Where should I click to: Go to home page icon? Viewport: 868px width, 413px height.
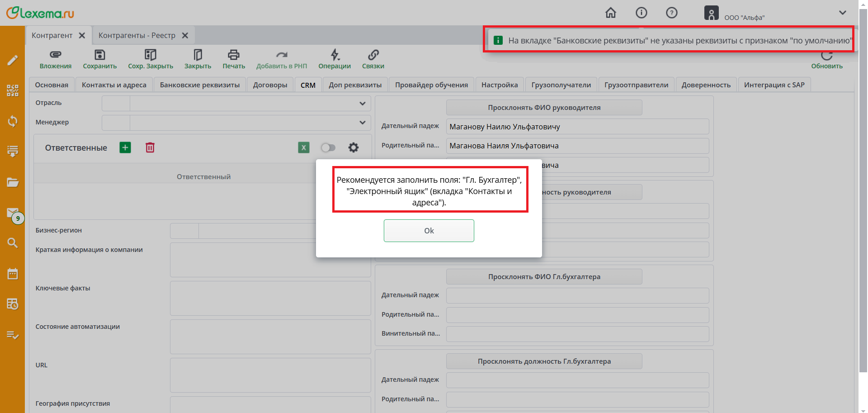tap(610, 13)
